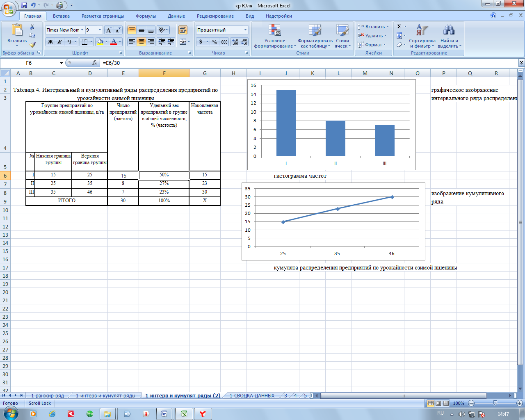This screenshot has height=420, width=525.
Task: Click the Conditional Formatting (Условное форматирование) icon
Action: pos(274,30)
